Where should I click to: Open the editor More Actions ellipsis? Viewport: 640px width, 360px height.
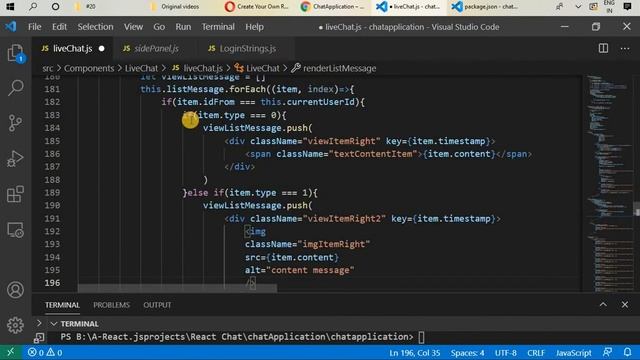click(625, 49)
